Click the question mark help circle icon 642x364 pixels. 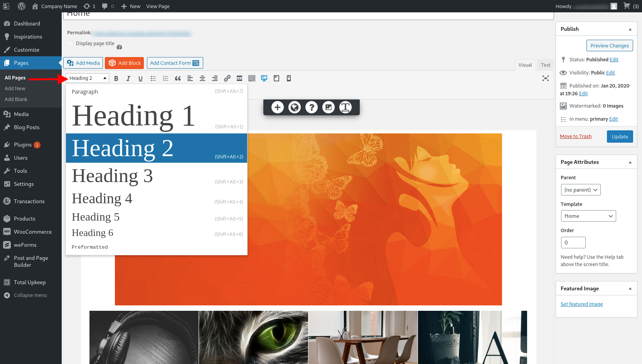(311, 107)
